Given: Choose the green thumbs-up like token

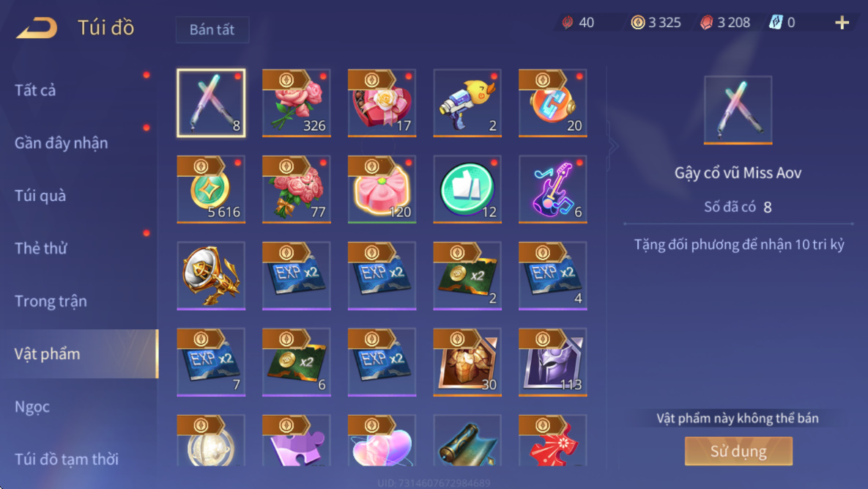Looking at the screenshot, I should click(x=467, y=189).
